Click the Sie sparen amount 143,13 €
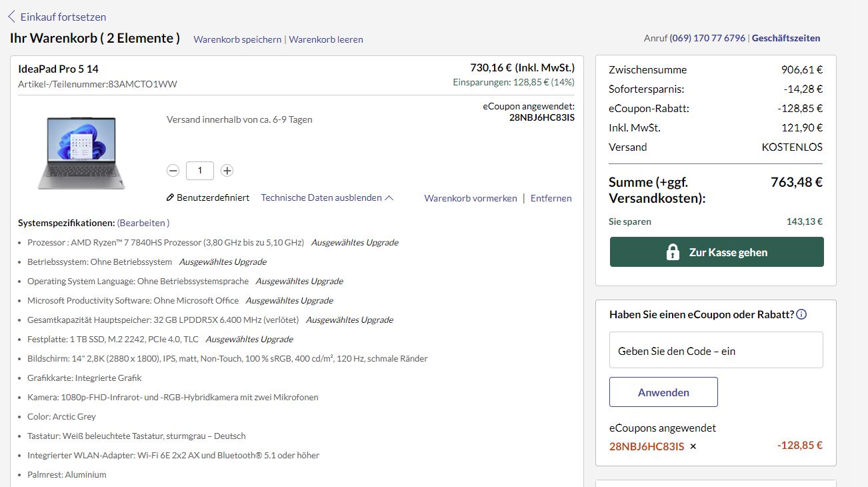The image size is (868, 487). click(805, 221)
